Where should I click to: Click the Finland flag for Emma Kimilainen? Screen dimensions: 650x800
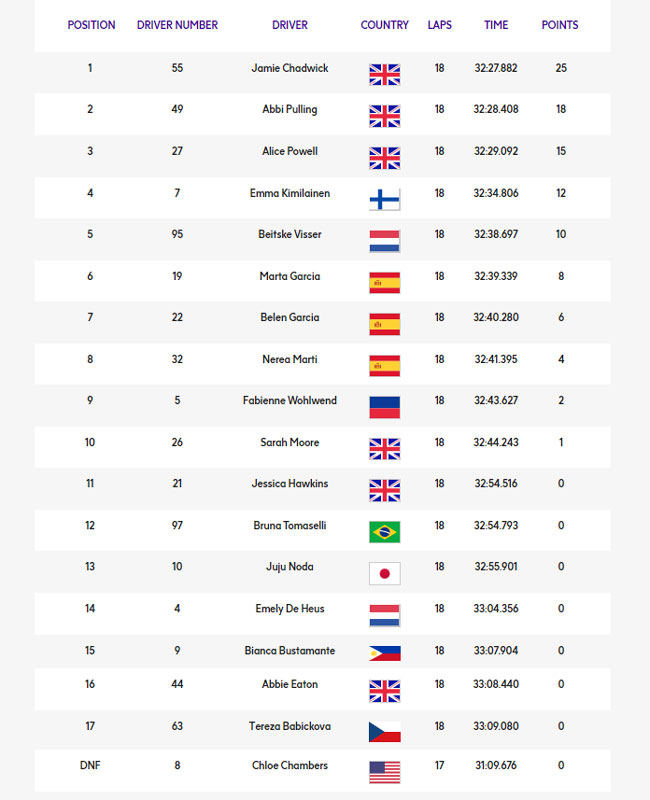385,199
